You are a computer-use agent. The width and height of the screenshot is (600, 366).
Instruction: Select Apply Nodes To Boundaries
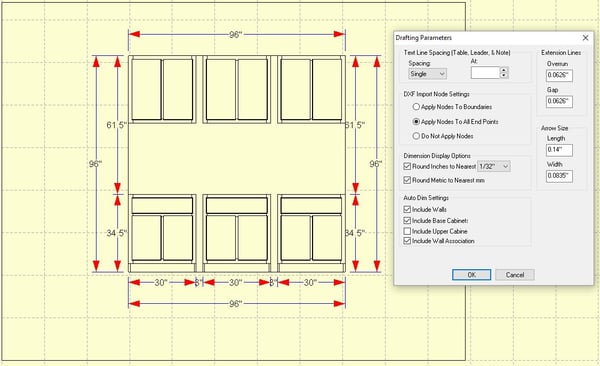(x=416, y=107)
